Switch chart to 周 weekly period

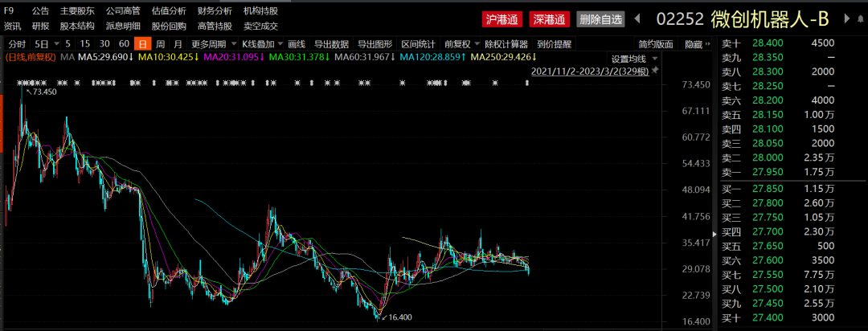tap(161, 44)
